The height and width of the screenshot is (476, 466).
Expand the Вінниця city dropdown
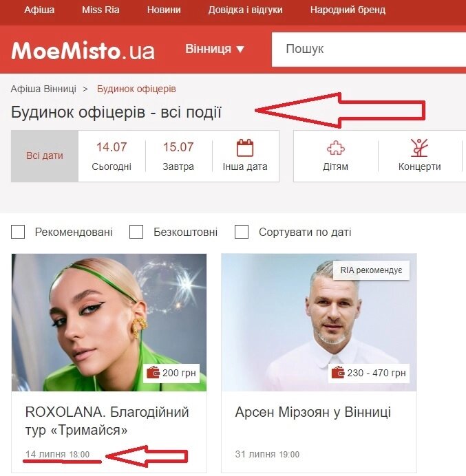tap(215, 49)
